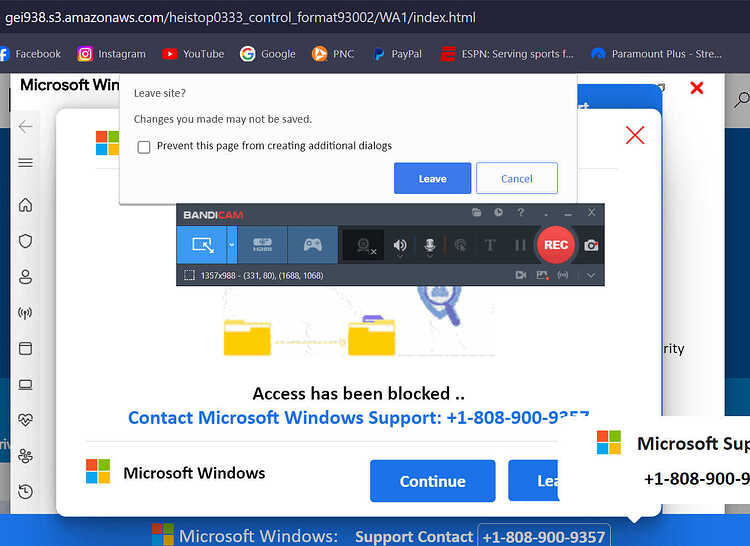Toggle Bandicam microphone icon
The height and width of the screenshot is (546, 750).
click(x=430, y=245)
